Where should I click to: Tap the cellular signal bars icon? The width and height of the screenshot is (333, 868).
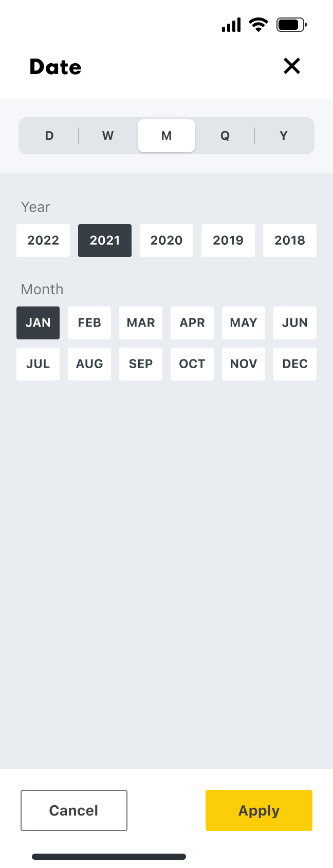coord(231,25)
